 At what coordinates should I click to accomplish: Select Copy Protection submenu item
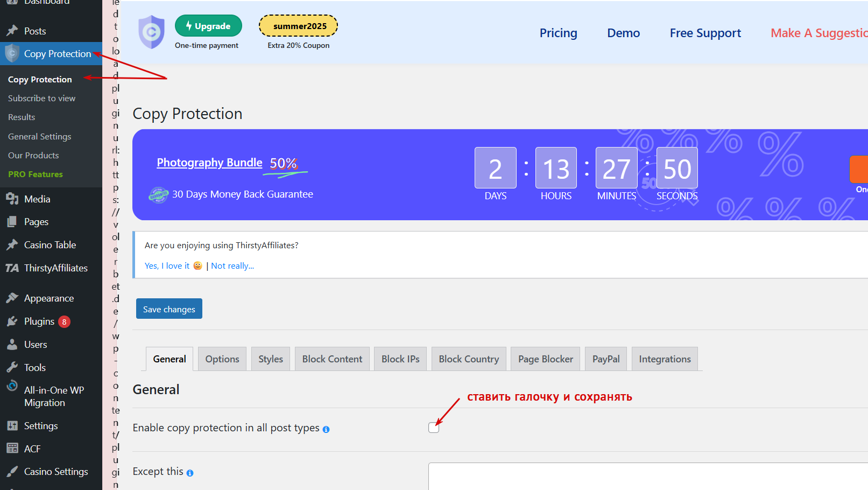[40, 79]
